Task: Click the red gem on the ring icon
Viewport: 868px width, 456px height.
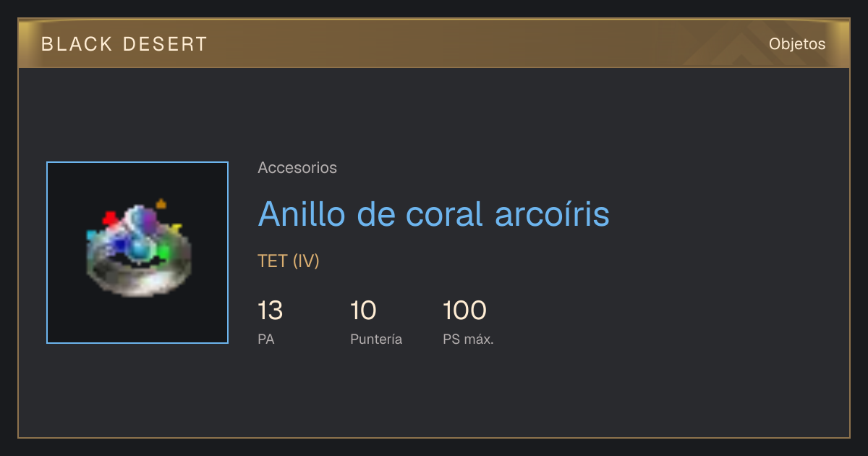Action: [x=109, y=217]
